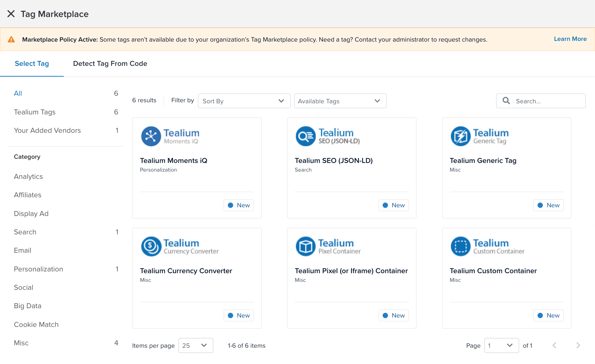
Task: Open the Available Tags dropdown
Action: (340, 101)
